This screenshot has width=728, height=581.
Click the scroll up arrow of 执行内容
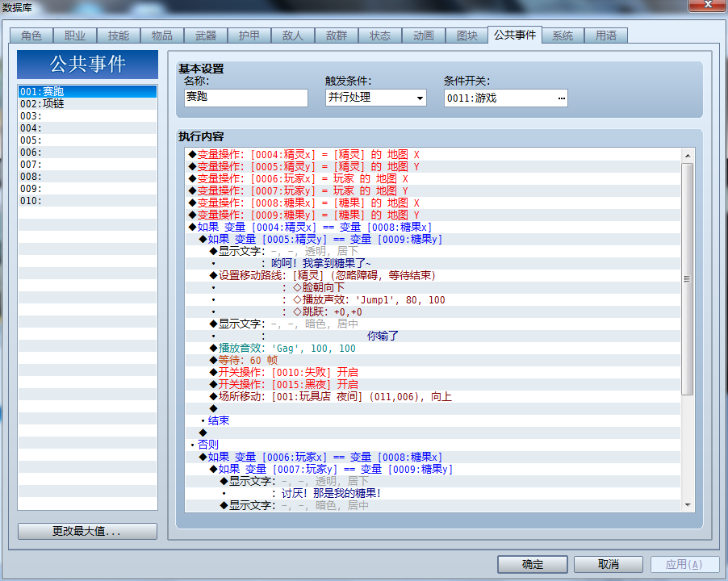coord(688,156)
